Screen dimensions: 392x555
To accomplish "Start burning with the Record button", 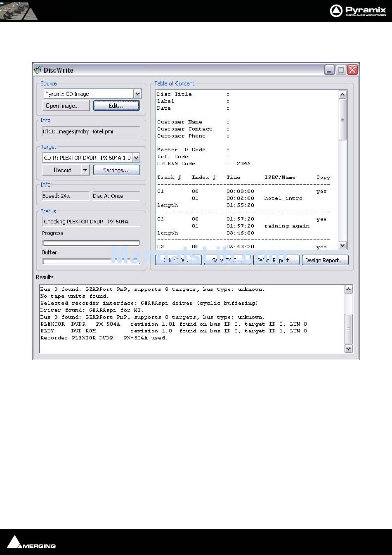I will click(62, 170).
